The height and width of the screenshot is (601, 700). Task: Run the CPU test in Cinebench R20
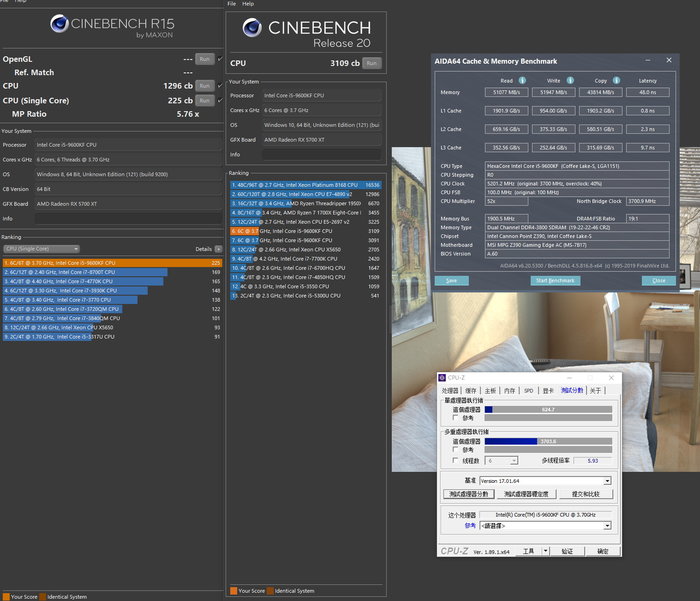point(372,63)
